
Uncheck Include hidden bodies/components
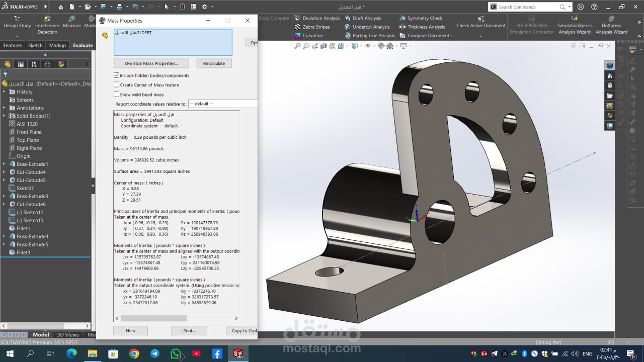(x=117, y=75)
